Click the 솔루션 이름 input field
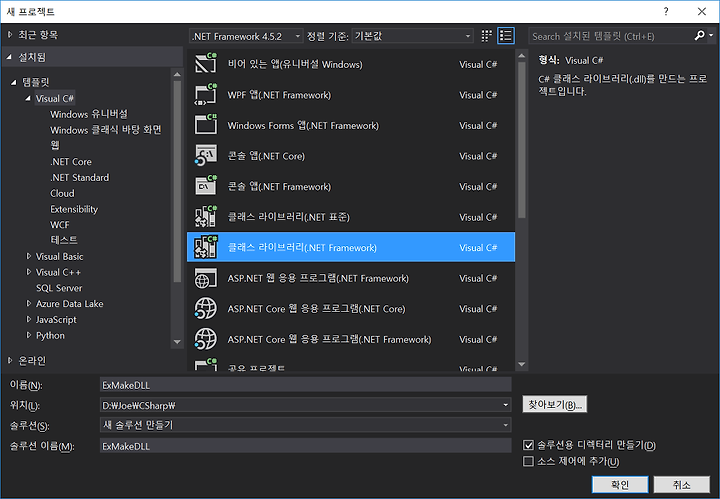This screenshot has width=720, height=499. click(305, 446)
